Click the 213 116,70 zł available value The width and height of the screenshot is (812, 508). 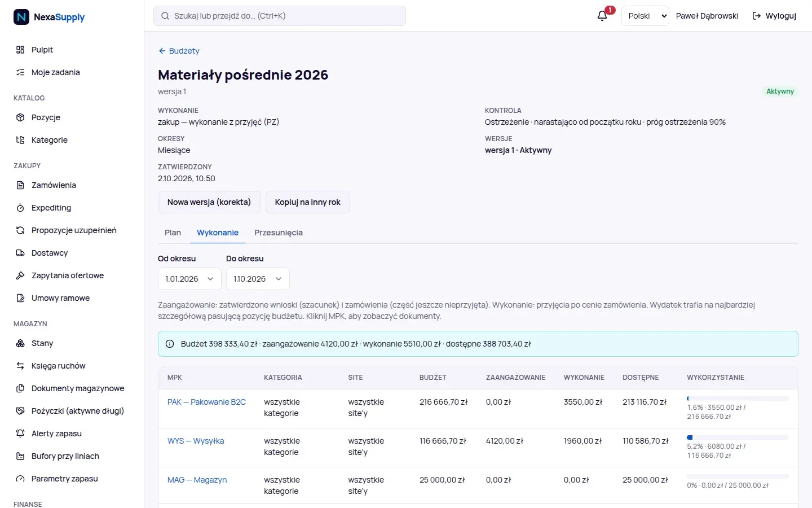[645, 402]
